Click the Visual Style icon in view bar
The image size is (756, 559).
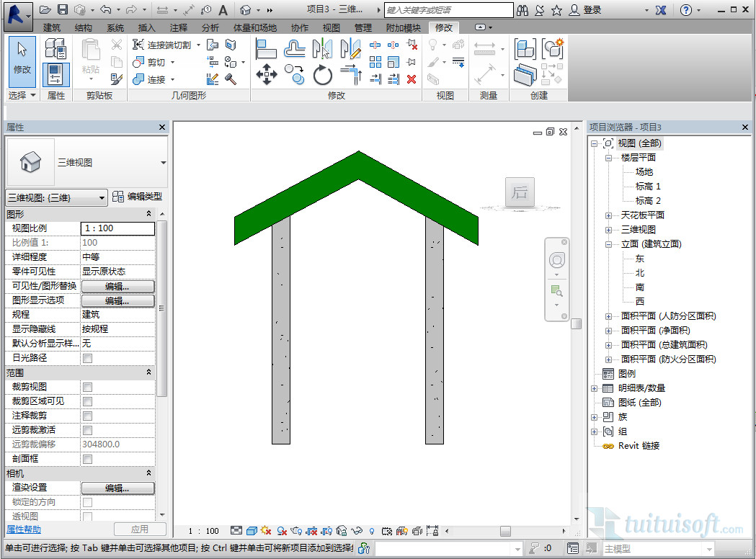[252, 531]
